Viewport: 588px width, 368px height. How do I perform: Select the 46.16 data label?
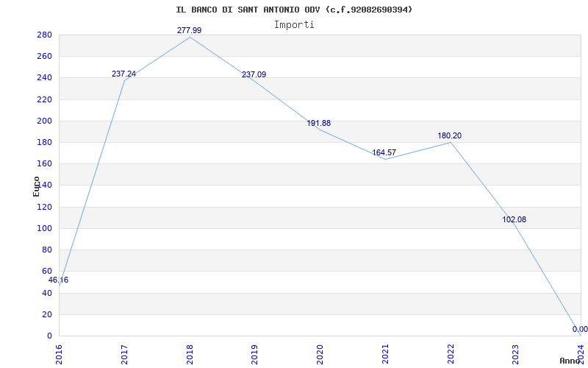[59, 280]
